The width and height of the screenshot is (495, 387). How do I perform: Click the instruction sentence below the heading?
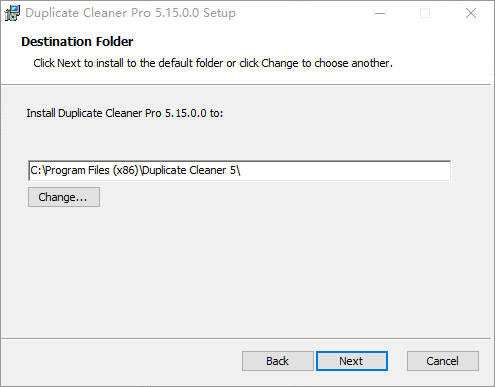coord(213,63)
